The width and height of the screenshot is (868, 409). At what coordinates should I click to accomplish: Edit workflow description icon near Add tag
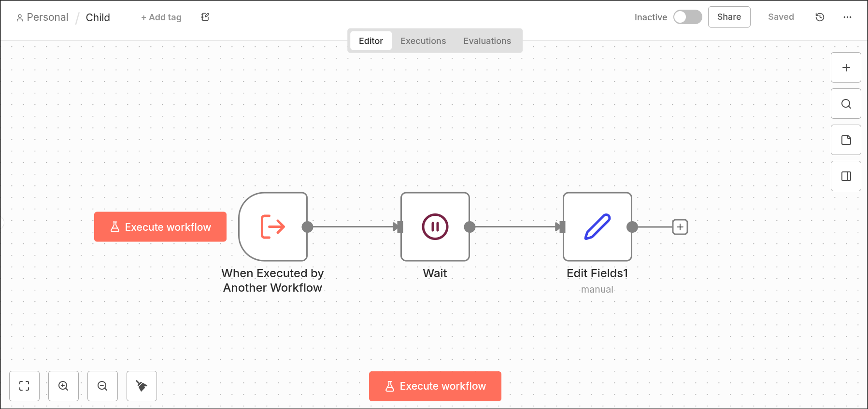pos(205,17)
